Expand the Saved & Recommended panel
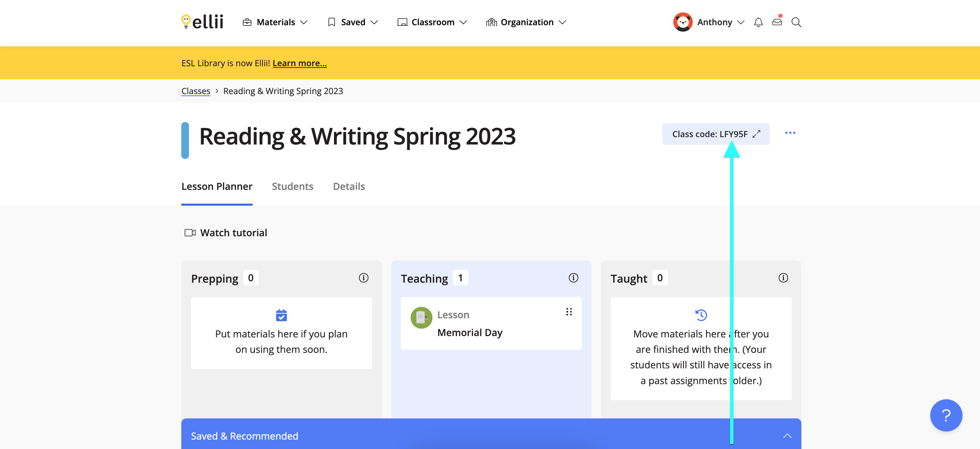This screenshot has width=980, height=449. 787,436
